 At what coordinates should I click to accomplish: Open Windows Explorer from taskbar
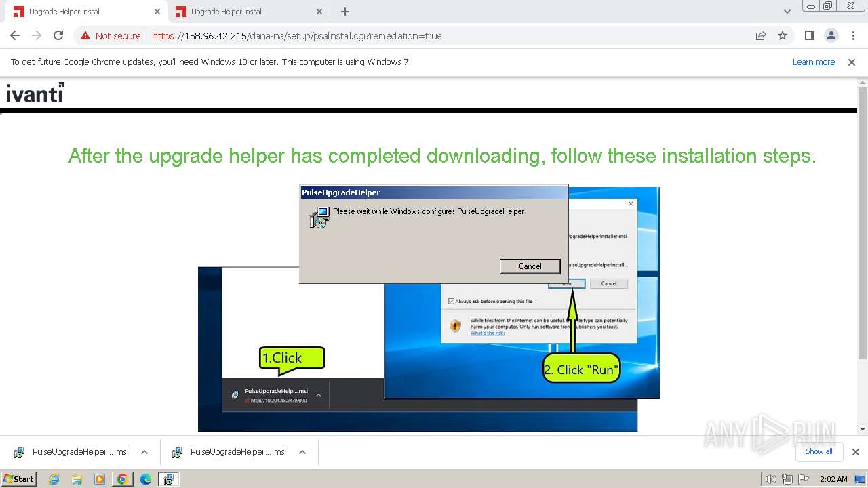77,479
